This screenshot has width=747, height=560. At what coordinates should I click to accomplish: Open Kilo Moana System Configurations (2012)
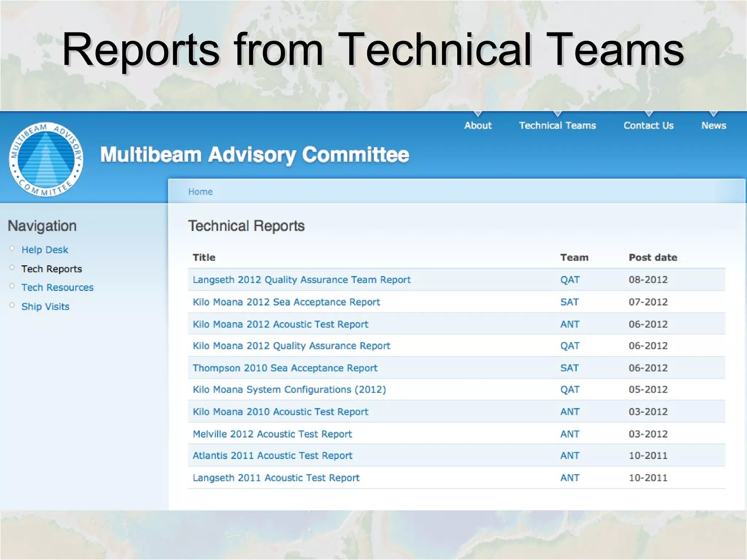(x=289, y=389)
